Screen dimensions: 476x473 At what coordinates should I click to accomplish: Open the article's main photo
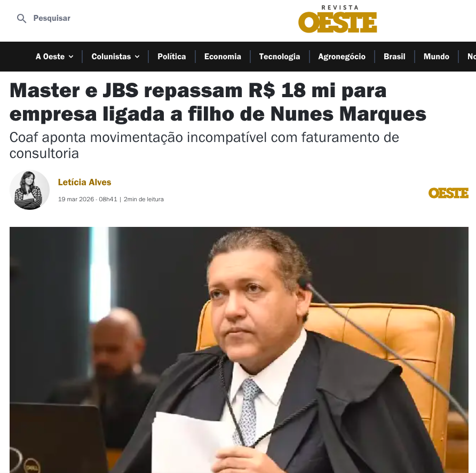(239, 350)
